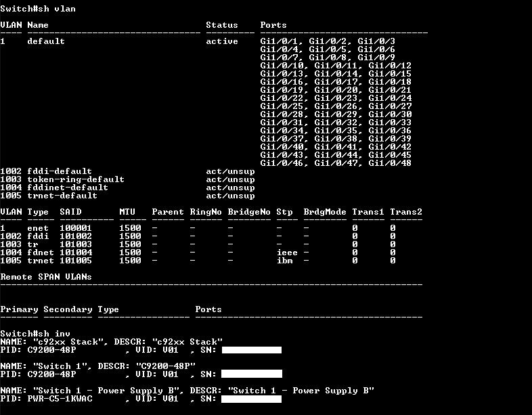Click the 'enet' type value

pos(38,228)
